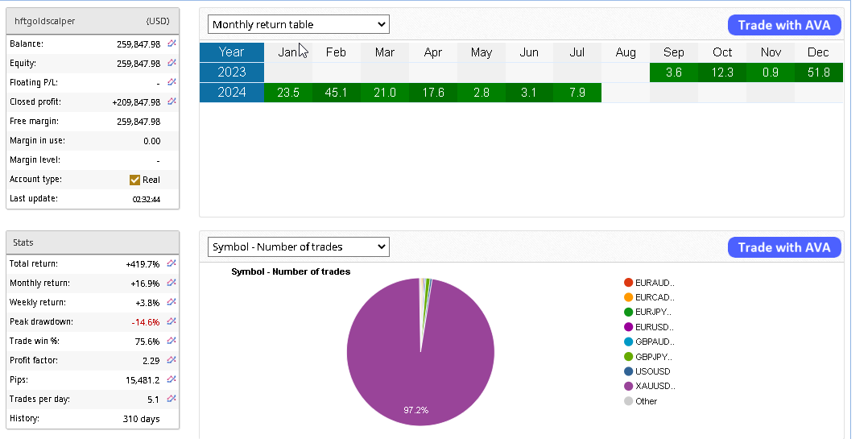Toggle the Real account type checkbox
Image resolution: width=868 pixels, height=439 pixels.
(x=135, y=180)
